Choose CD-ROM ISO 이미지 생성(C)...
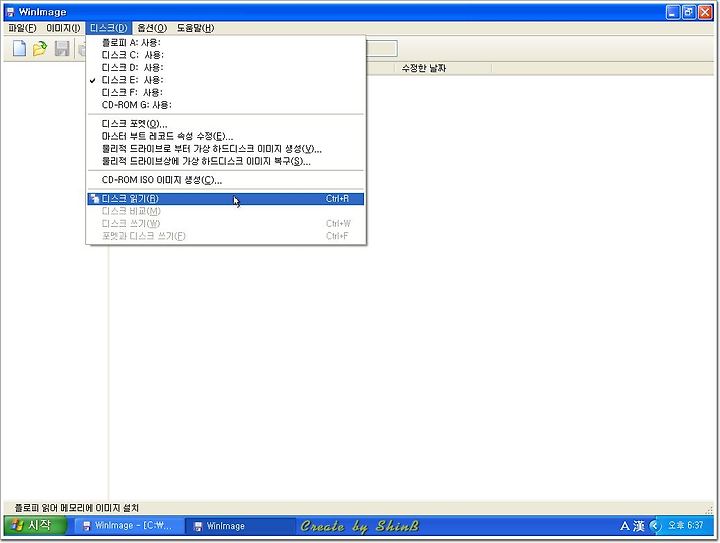This screenshot has width=720, height=543. pos(225,180)
